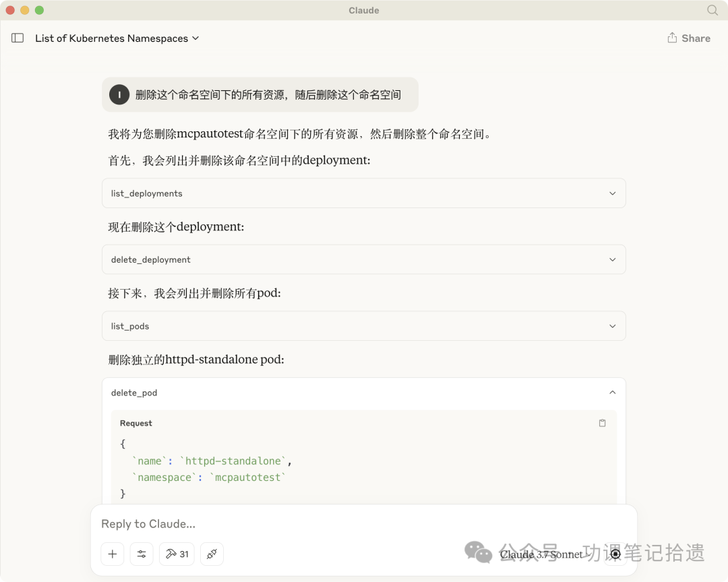Screen dimensions: 728x582
Task: Click the httpd-standalone name value in the Request
Action: (233, 461)
